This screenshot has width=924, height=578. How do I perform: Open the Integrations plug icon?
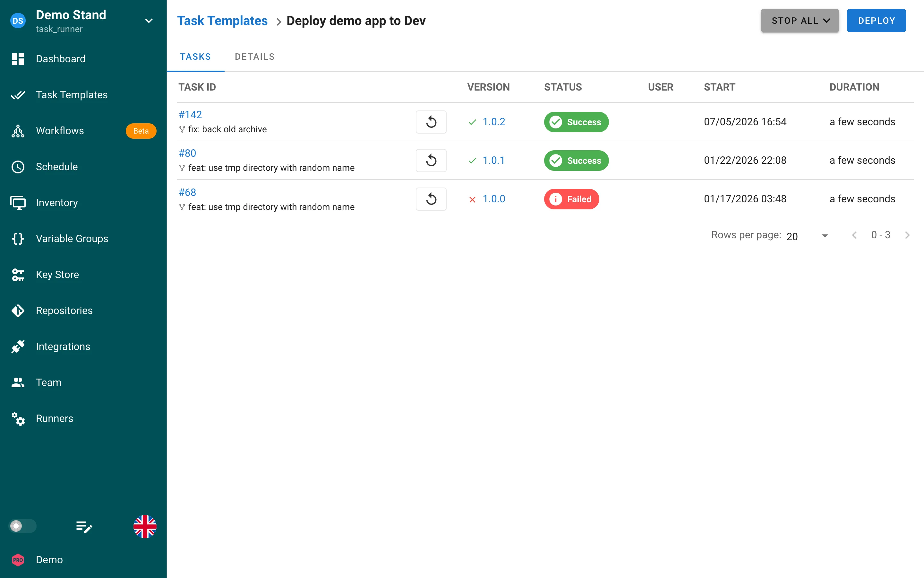(x=18, y=346)
